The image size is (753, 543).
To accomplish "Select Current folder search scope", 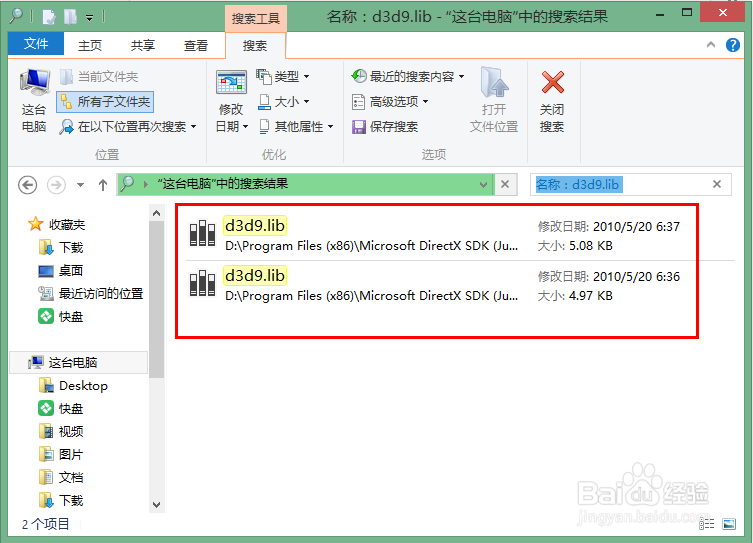I will click(99, 76).
